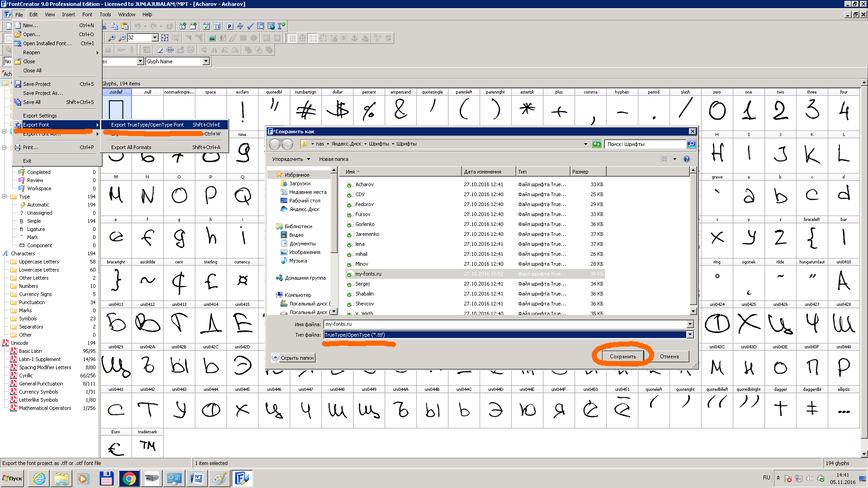This screenshot has width=868, height=488.
Task: Open Google Chrome from the taskbar
Action: [129, 478]
